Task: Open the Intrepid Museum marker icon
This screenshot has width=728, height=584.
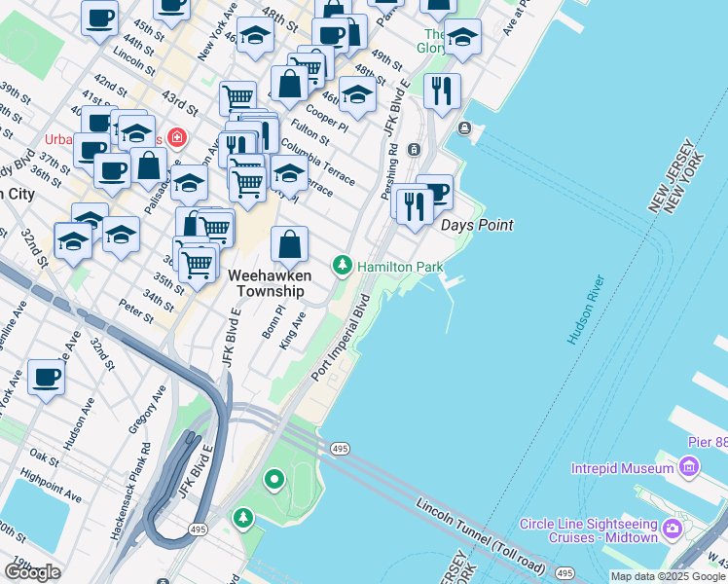Action: [689, 466]
